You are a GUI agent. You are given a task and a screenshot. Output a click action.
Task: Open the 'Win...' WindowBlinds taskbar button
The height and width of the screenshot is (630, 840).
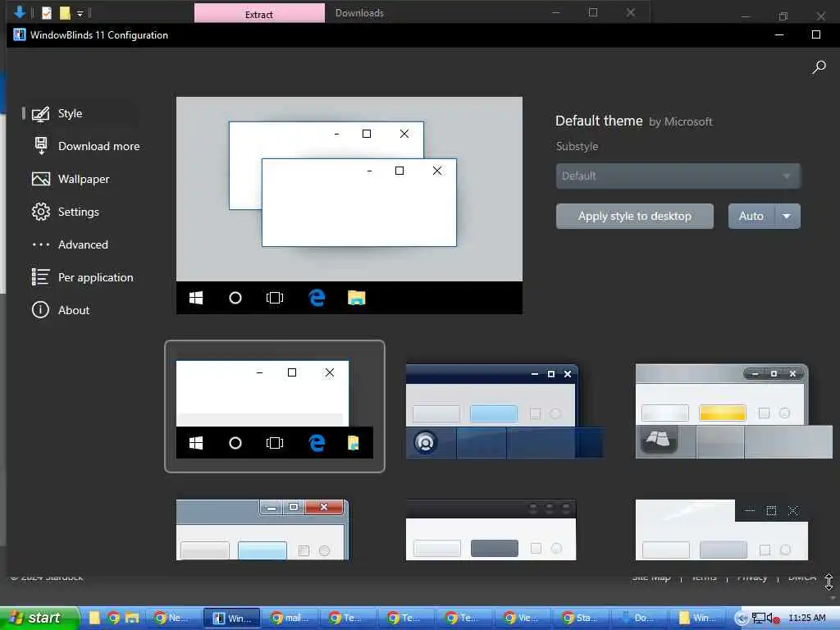(x=231, y=619)
